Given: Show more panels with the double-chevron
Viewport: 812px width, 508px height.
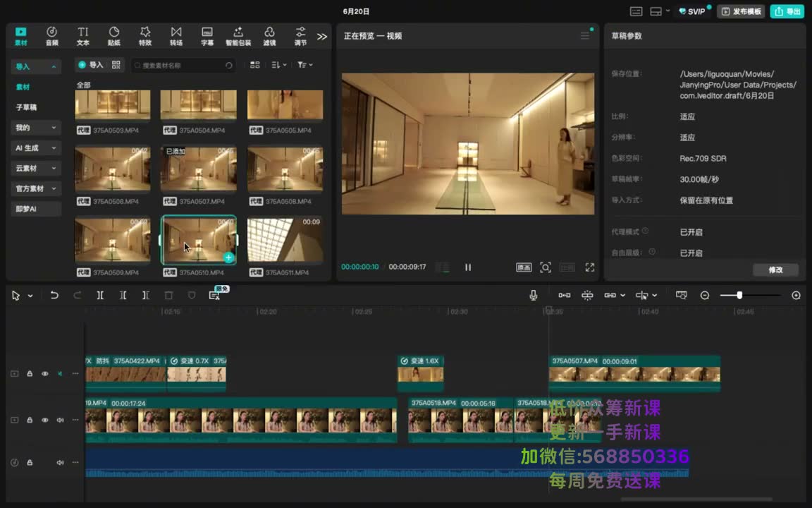Looking at the screenshot, I should pos(322,36).
